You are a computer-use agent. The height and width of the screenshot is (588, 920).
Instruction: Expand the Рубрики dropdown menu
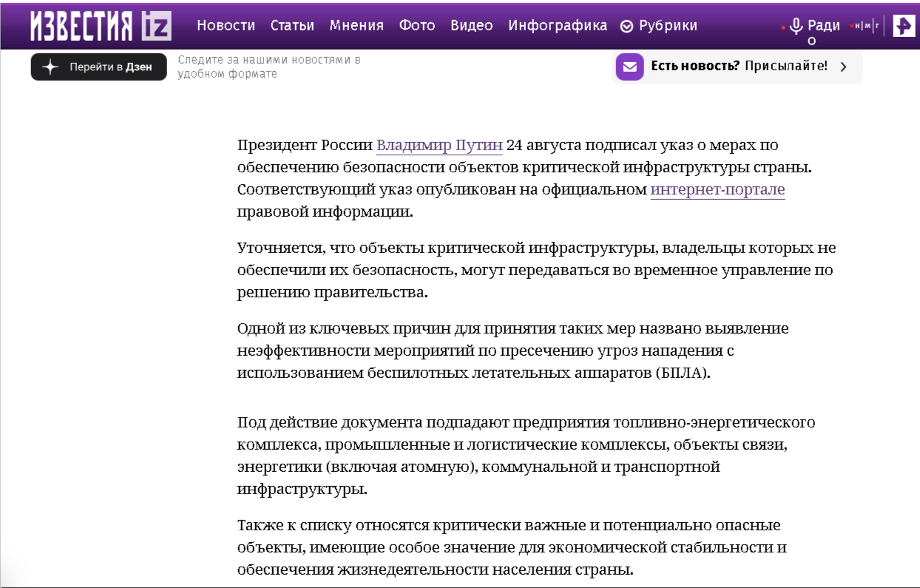click(659, 26)
